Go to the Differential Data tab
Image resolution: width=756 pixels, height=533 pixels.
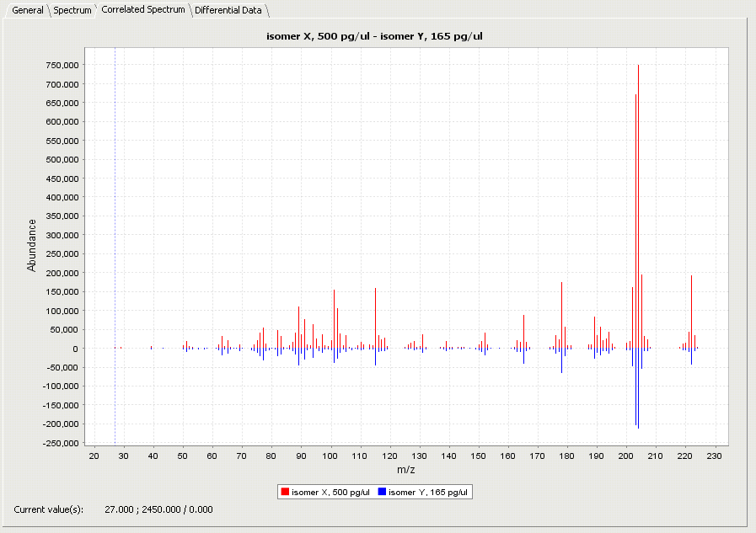(x=229, y=11)
